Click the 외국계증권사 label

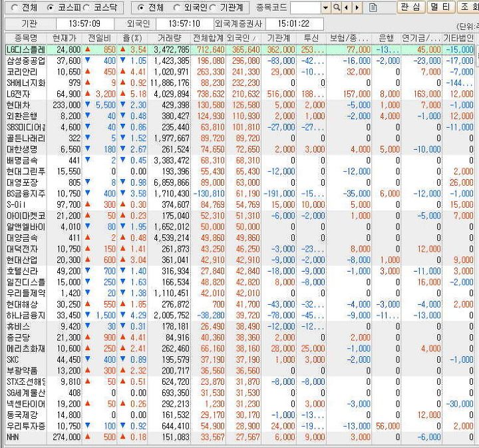[239, 23]
